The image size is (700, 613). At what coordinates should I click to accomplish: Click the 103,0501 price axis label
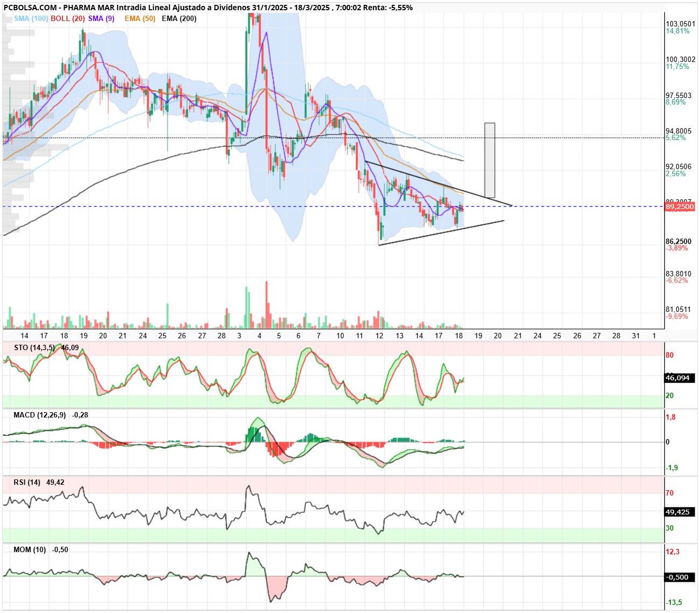coord(681,24)
